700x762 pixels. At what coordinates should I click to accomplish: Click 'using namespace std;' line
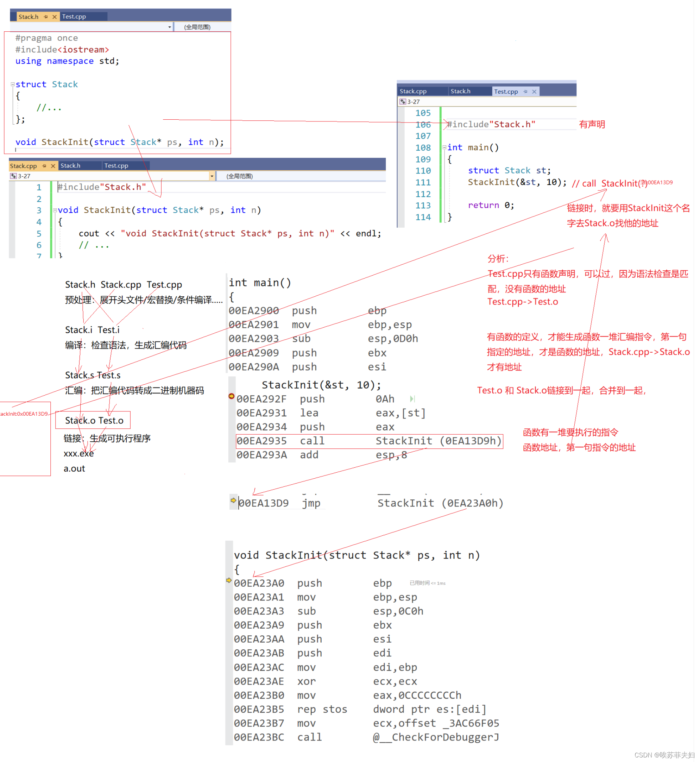coord(67,61)
